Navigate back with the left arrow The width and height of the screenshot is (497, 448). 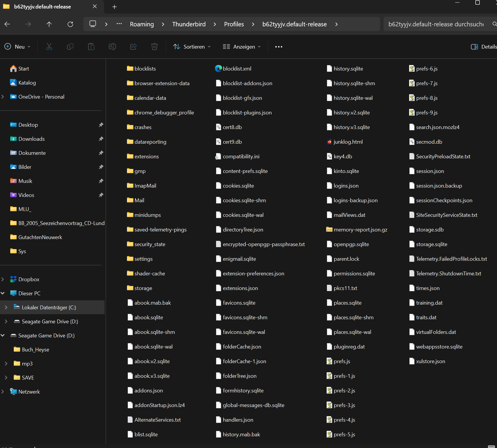[x=7, y=24]
